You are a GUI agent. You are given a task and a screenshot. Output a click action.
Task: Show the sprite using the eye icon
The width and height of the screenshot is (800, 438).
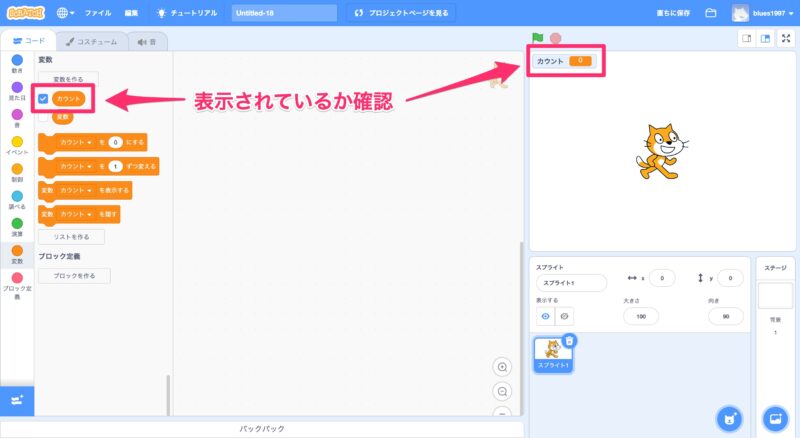click(x=546, y=316)
